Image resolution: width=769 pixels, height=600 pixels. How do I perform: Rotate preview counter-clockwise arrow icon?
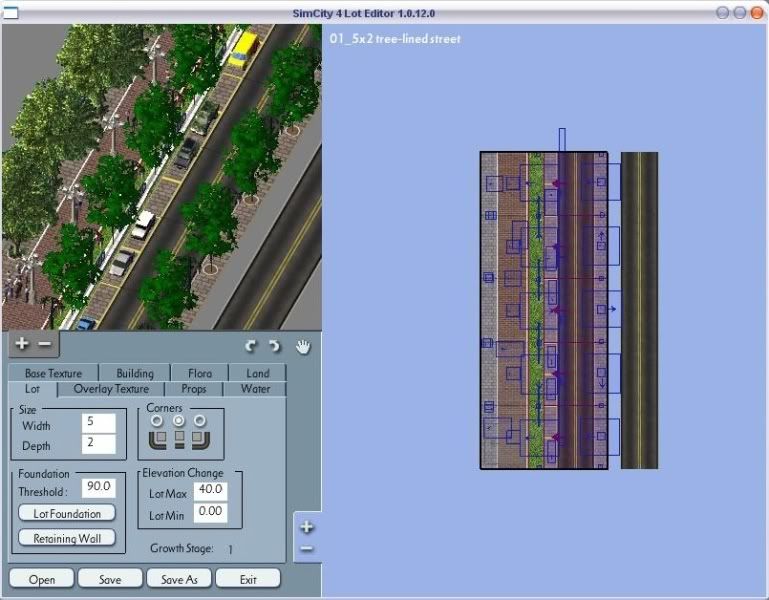[251, 346]
